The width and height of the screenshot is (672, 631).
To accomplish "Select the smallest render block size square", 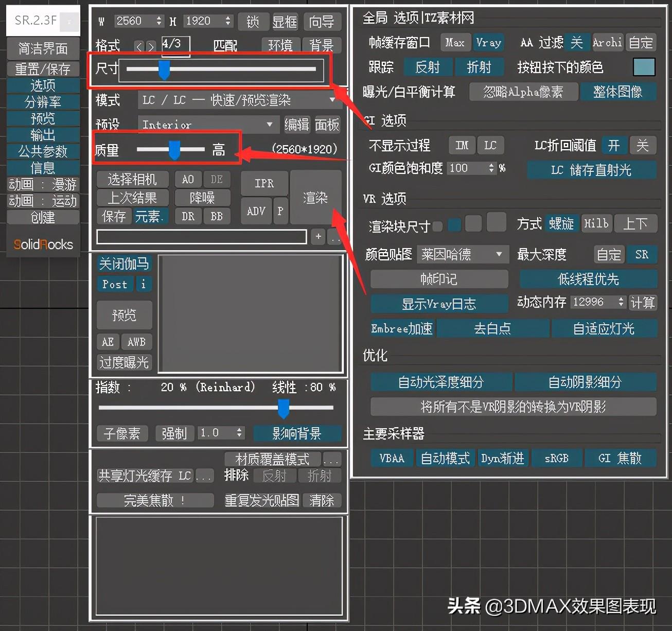I will (437, 225).
